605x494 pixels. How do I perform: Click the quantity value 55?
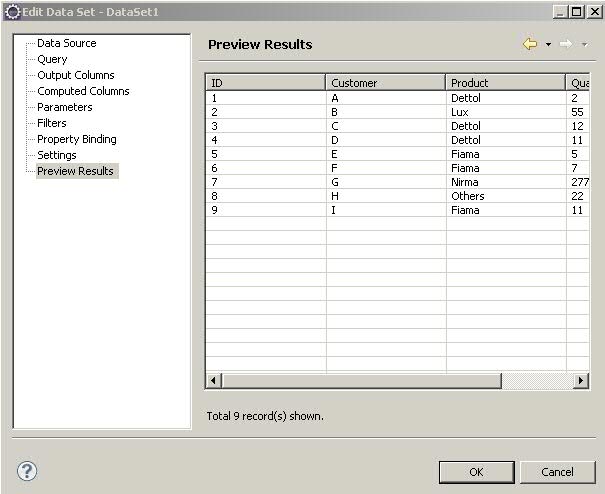578,112
